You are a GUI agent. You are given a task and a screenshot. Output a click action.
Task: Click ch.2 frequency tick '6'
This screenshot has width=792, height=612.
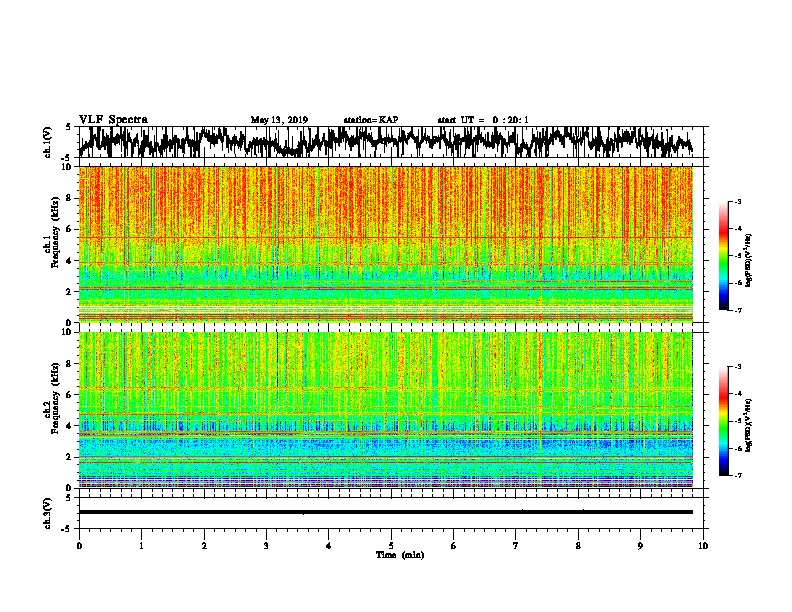coord(71,395)
